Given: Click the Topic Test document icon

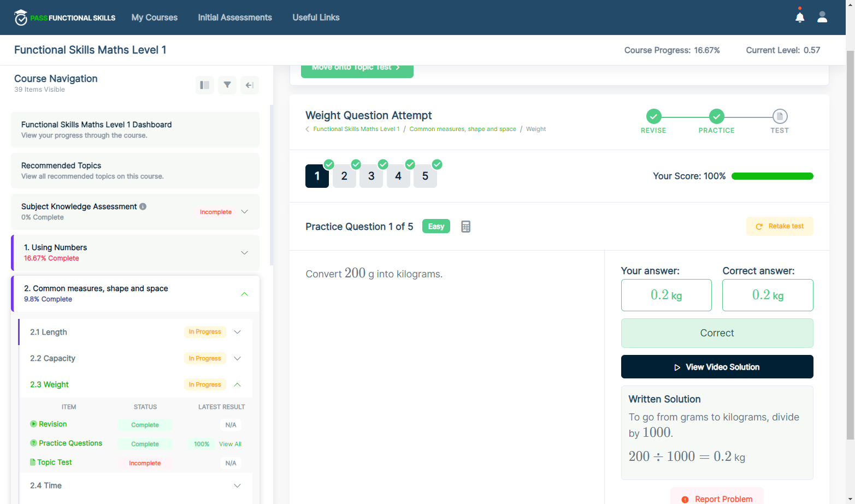Looking at the screenshot, I should 33,462.
